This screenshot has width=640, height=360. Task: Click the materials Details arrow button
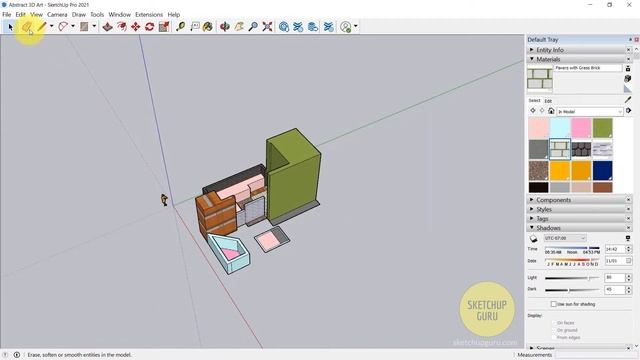coord(628,111)
